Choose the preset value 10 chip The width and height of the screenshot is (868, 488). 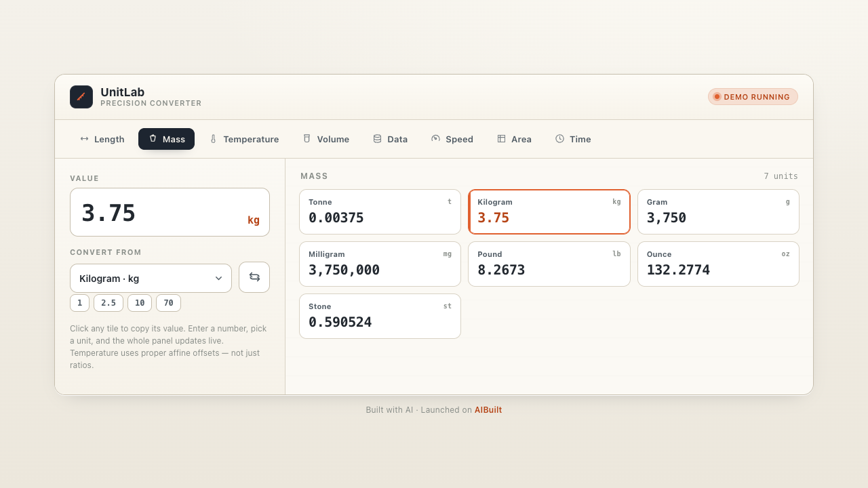tap(140, 303)
